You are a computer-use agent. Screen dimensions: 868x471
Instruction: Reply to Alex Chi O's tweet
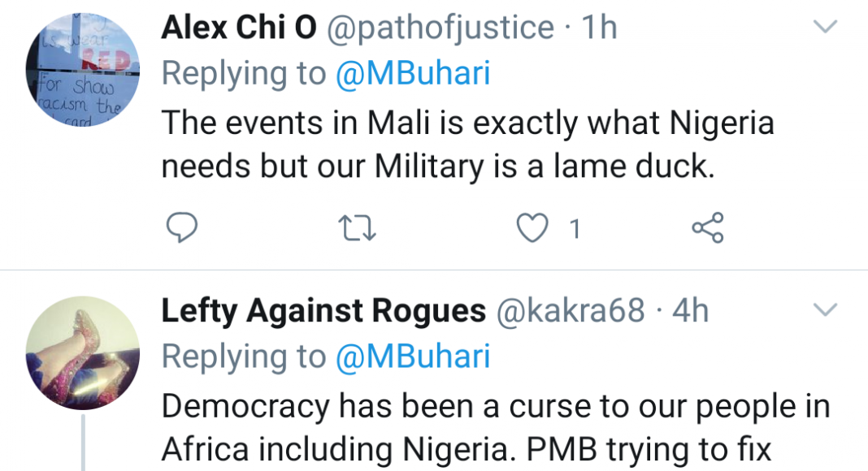click(183, 229)
